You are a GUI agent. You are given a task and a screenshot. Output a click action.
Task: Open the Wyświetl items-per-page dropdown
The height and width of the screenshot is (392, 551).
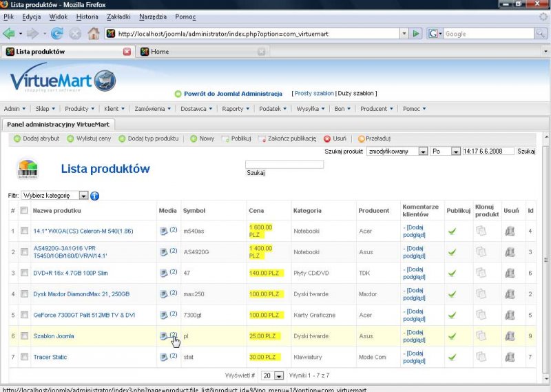tap(279, 375)
